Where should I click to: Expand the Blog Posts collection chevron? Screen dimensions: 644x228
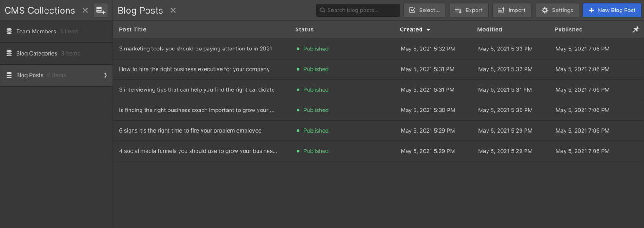coord(106,75)
